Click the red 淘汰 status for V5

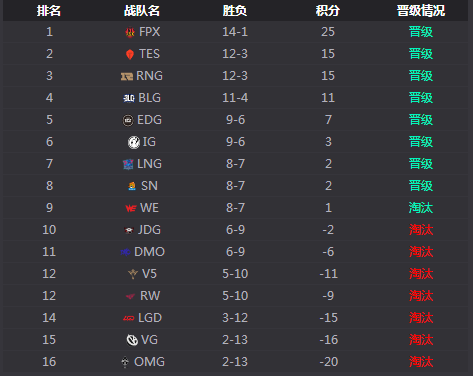(421, 274)
